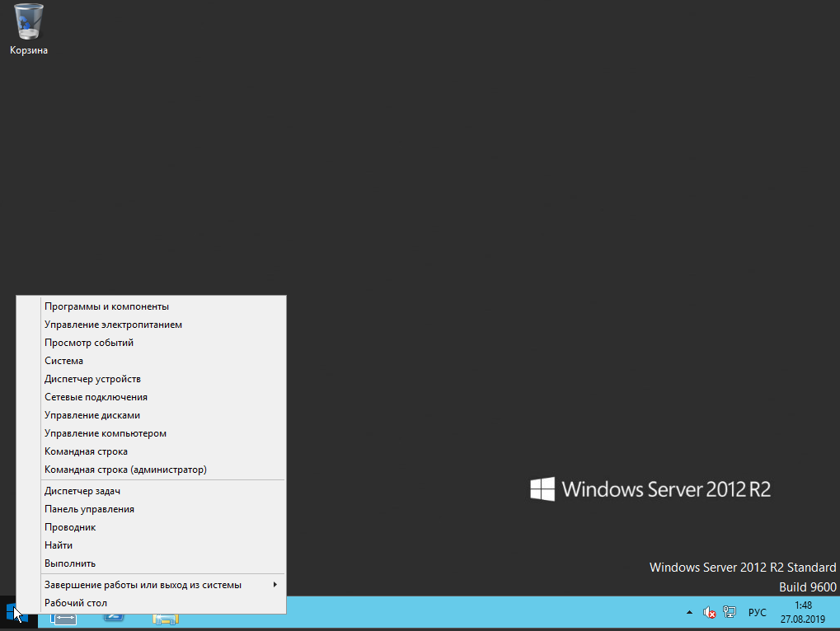
Task: Launch Диспетчер задач
Action: click(82, 491)
